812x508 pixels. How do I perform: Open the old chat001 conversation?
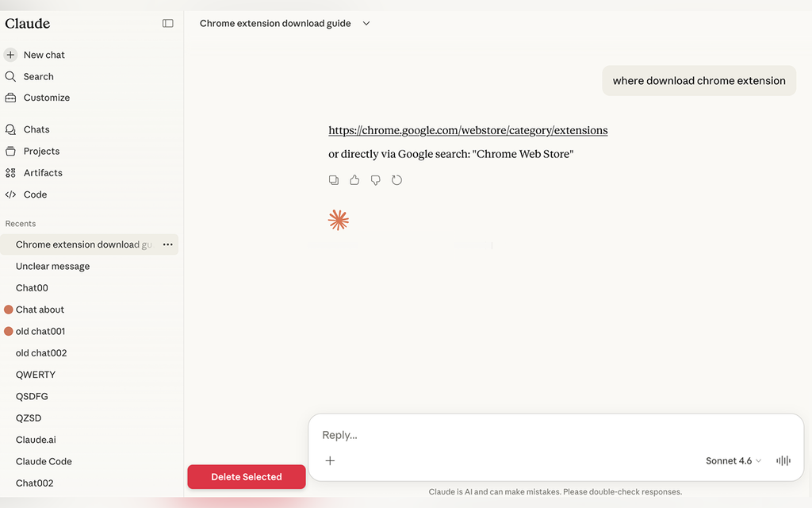click(x=40, y=331)
